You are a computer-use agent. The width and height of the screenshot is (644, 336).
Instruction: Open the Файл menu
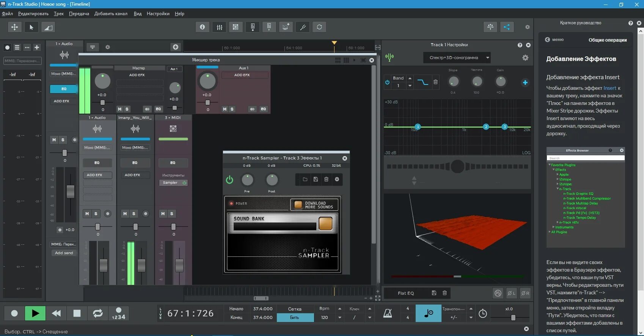tap(7, 14)
